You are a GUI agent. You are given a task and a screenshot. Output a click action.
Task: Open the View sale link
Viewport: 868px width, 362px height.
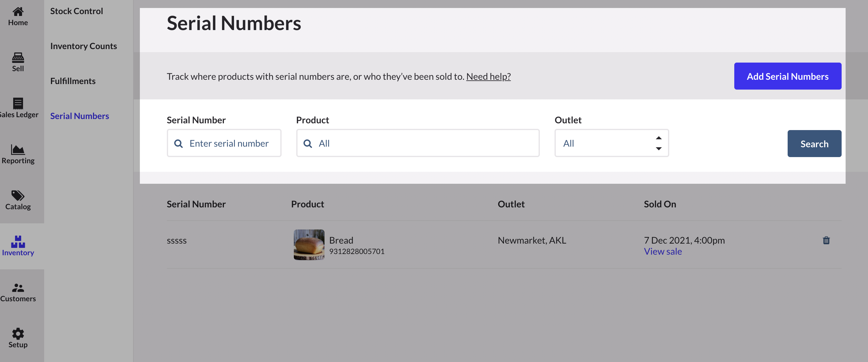[x=663, y=252]
